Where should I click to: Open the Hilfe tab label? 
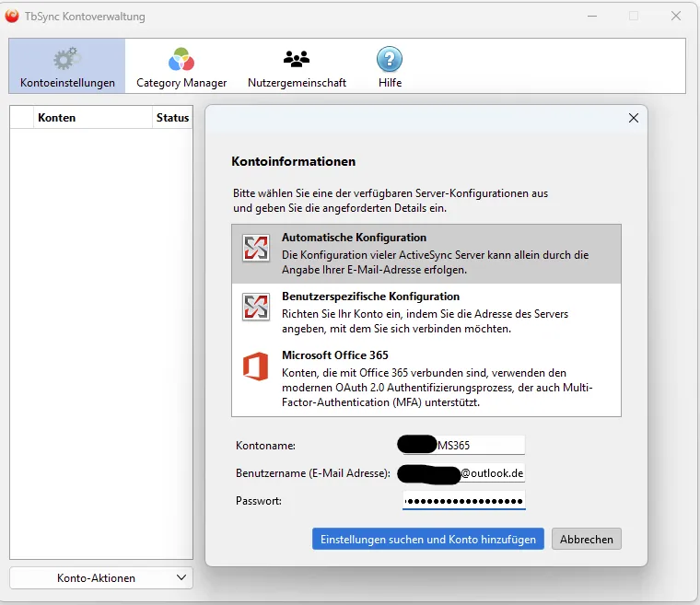click(390, 83)
